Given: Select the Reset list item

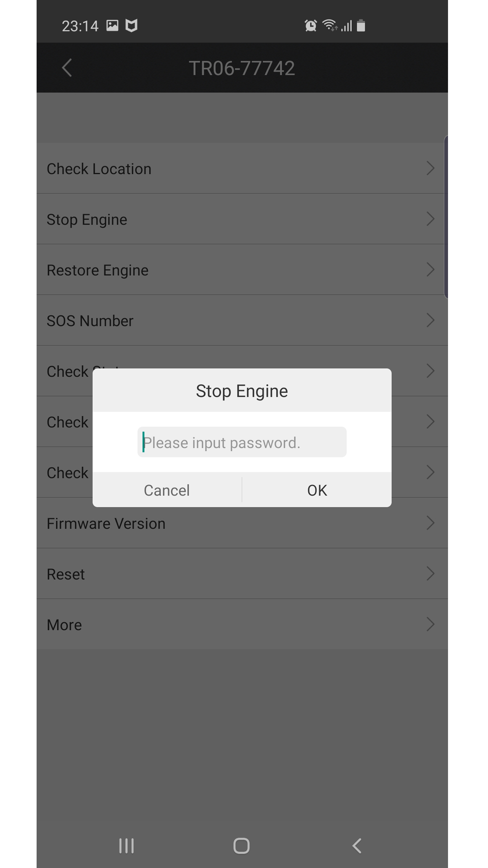Looking at the screenshot, I should click(242, 574).
